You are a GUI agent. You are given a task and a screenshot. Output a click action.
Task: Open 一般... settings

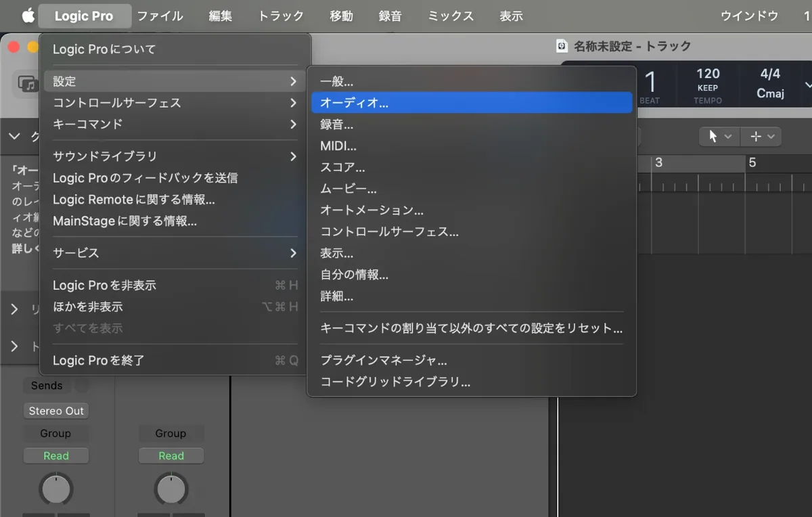pyautogui.click(x=472, y=81)
